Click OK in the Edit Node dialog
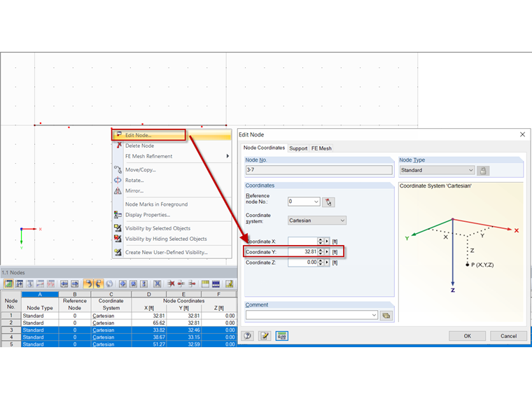 pos(467,336)
